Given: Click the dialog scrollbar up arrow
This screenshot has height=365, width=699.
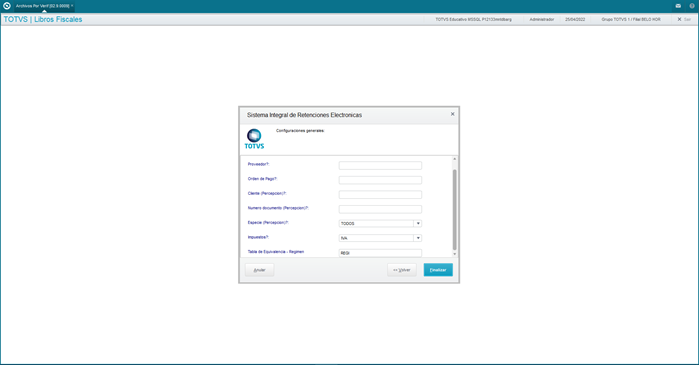Looking at the screenshot, I should pos(455,159).
